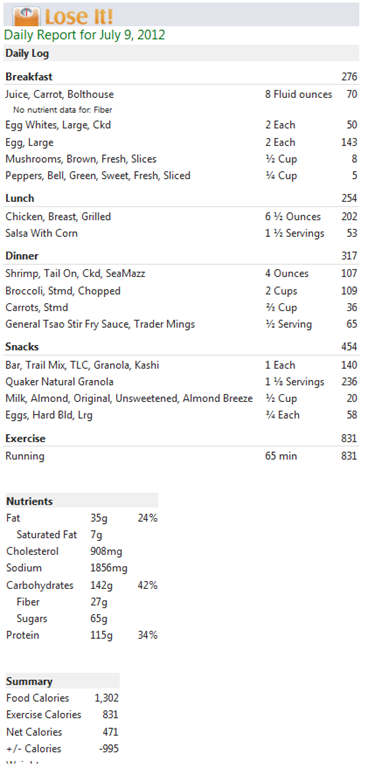The height and width of the screenshot is (768, 375).
Task: Click the Almond Breeze milk entry
Action: coord(181,398)
